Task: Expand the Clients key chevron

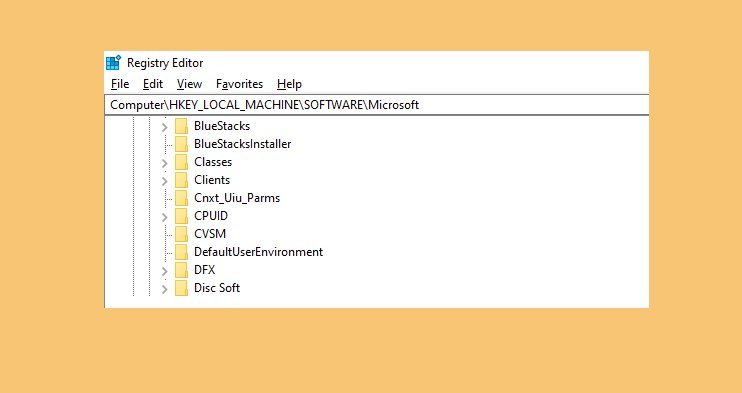Action: click(x=165, y=181)
